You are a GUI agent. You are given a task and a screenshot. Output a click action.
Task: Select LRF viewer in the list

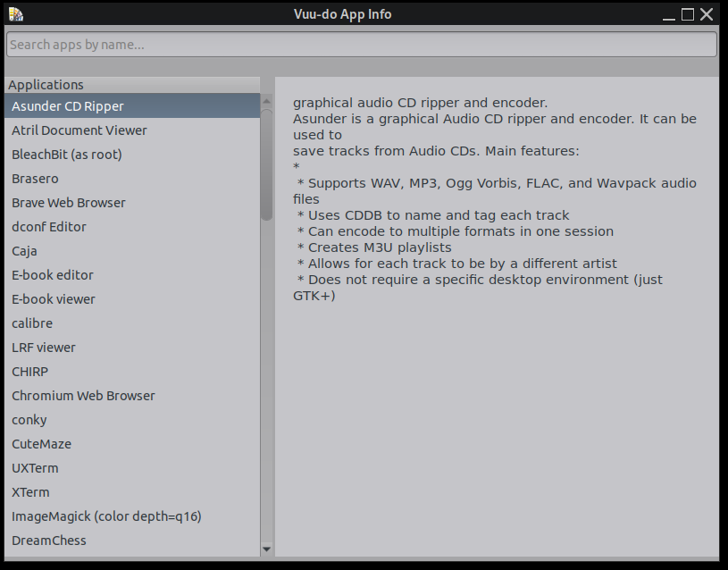pos(132,348)
